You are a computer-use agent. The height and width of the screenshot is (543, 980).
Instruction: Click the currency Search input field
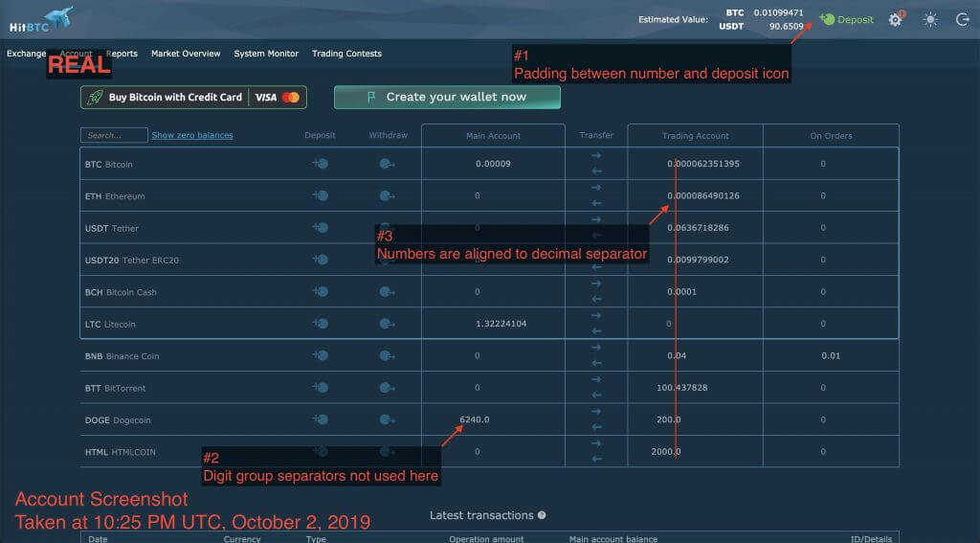point(115,135)
